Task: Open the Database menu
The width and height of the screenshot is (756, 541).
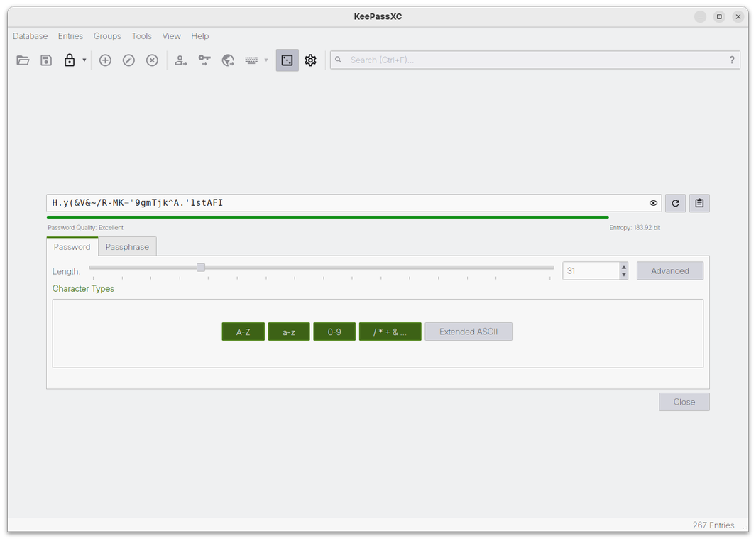Action: [x=31, y=36]
